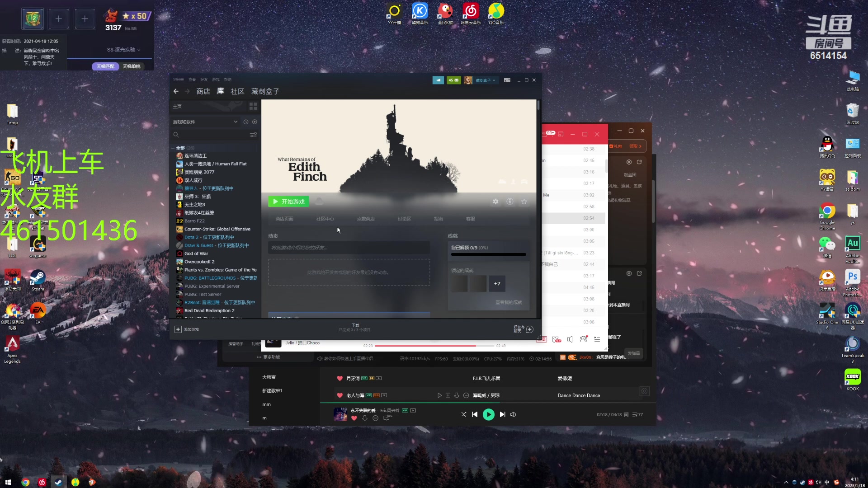Open the lyrics 词 button in QQ Music
This screenshot has height=488, width=868.
click(x=626, y=414)
